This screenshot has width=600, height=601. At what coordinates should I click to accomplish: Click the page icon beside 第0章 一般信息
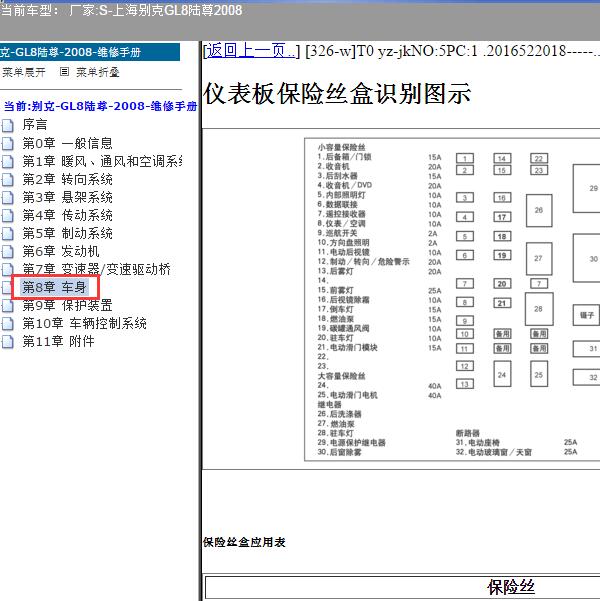[x=7, y=143]
